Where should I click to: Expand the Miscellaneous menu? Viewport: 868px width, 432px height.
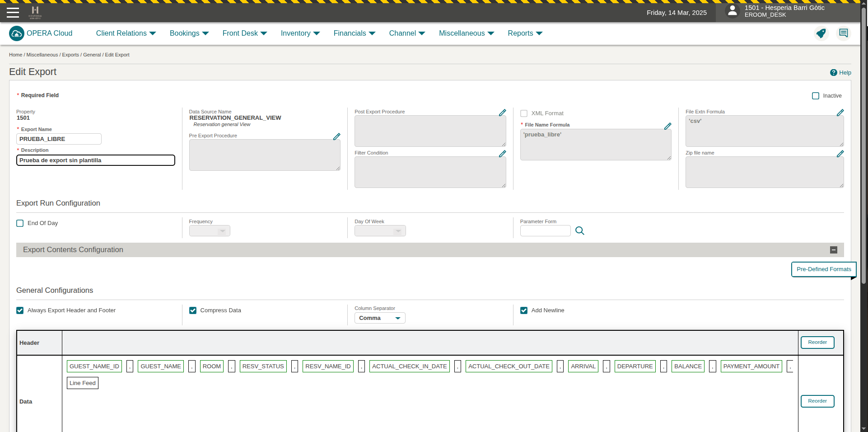pos(466,33)
